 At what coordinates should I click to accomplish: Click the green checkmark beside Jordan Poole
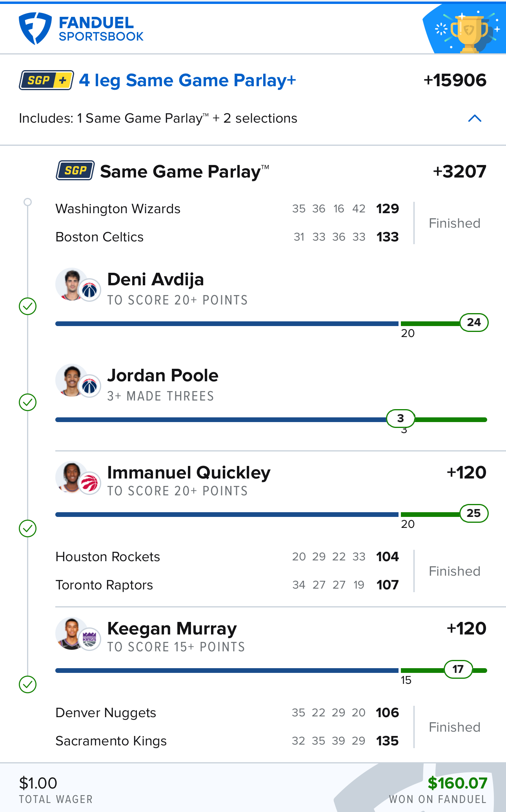pos(28,402)
